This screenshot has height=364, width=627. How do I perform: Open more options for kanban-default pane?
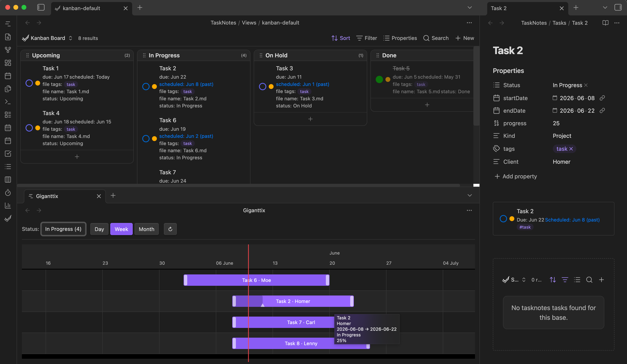(469, 23)
